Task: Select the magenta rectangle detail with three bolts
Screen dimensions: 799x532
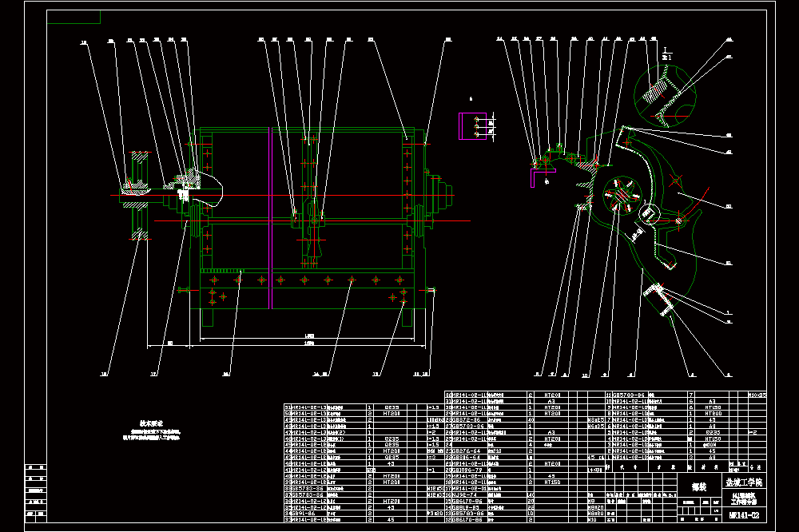Action: point(473,126)
